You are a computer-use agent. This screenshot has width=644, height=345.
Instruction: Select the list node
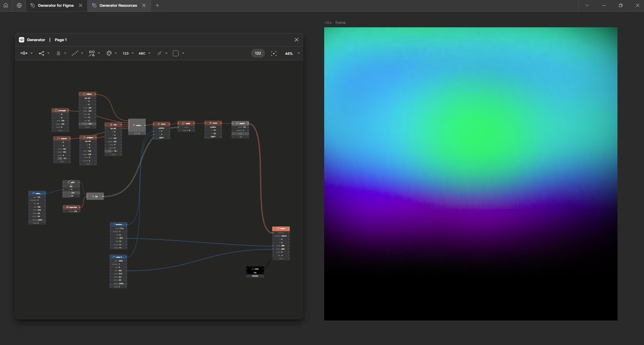coord(95,196)
